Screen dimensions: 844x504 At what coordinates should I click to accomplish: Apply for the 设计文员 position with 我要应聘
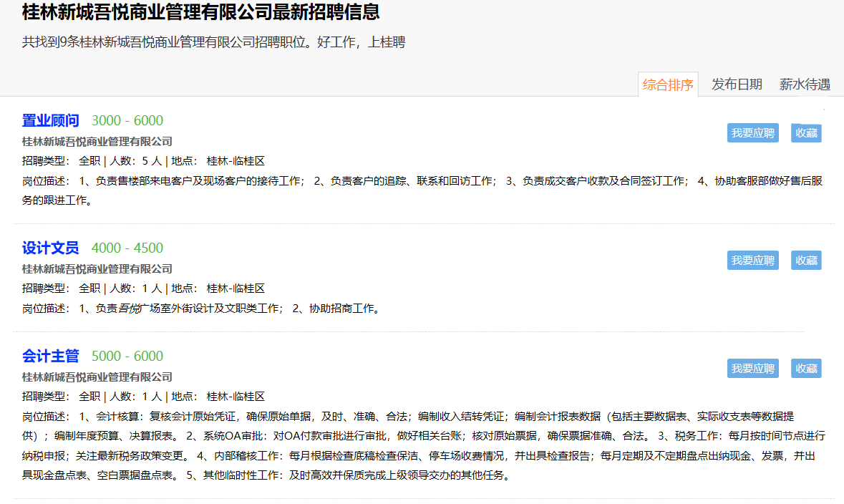(752, 261)
